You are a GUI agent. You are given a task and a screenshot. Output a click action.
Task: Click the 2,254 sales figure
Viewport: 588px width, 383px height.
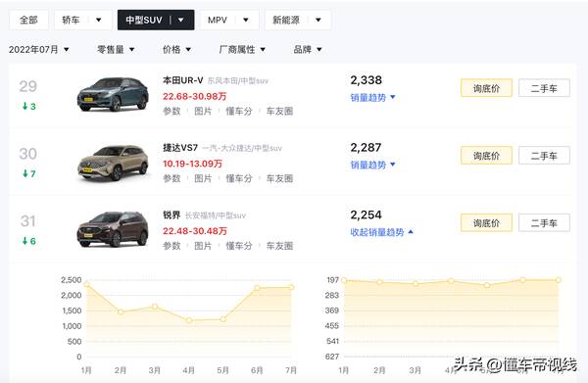(366, 215)
